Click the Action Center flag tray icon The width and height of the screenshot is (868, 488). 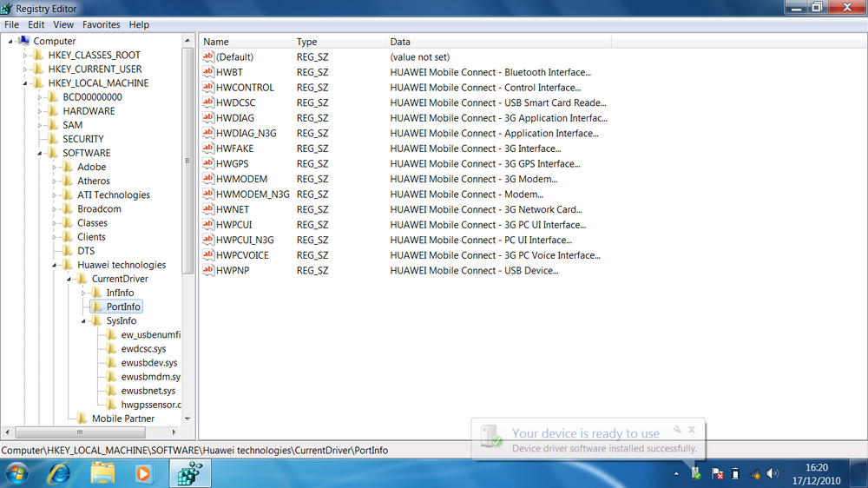pos(718,473)
